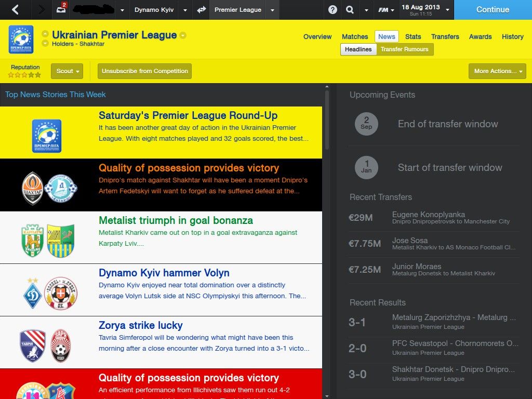Viewport: 532px width, 399px height.
Task: Open the inbox icon with 2 notifications
Action: tap(61, 8)
